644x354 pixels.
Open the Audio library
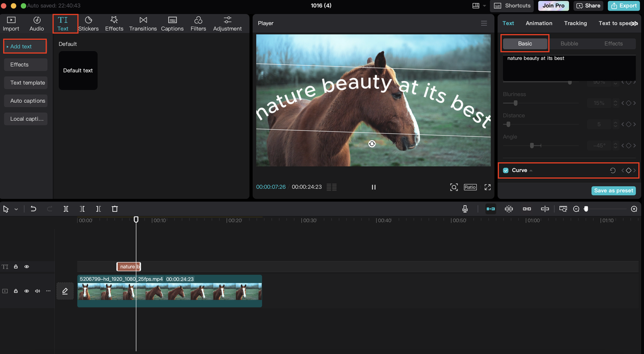click(37, 24)
